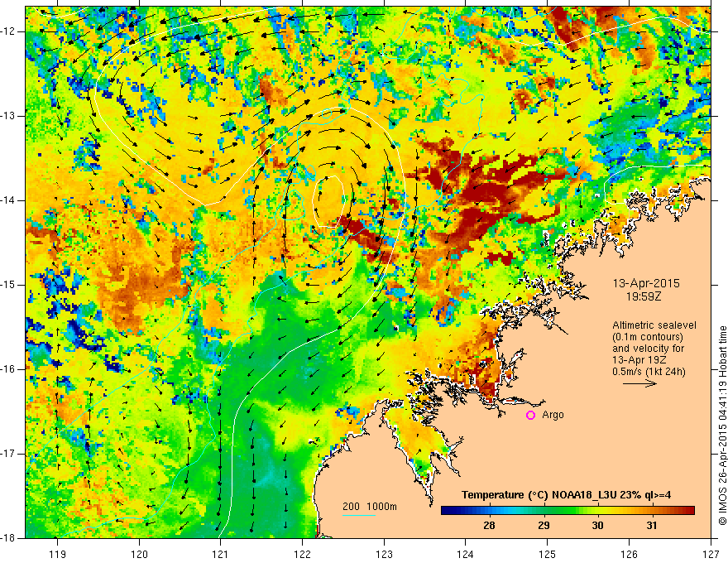Click the '200 1000m' bathymetry label
Screen dimensions: 728x563
[370, 507]
